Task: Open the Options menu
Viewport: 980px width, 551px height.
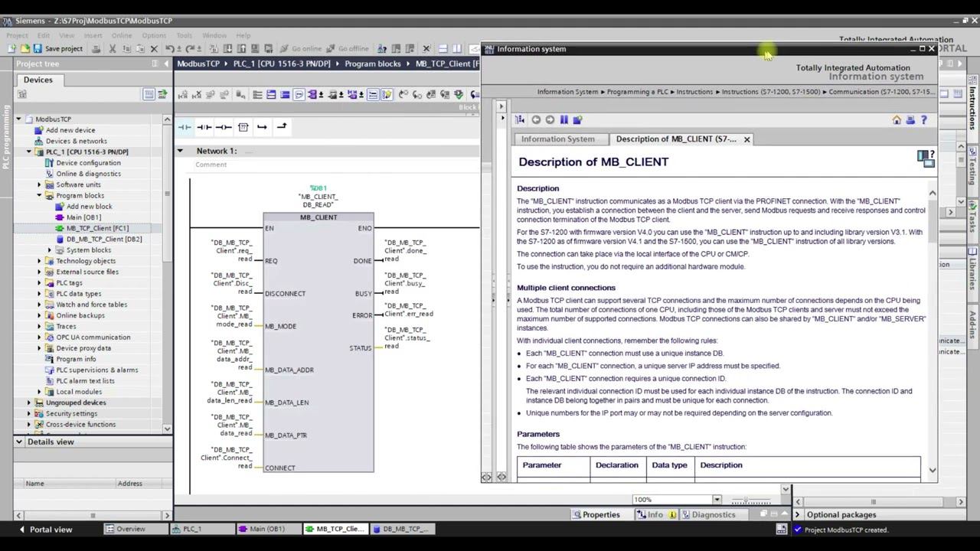Action: coord(154,35)
